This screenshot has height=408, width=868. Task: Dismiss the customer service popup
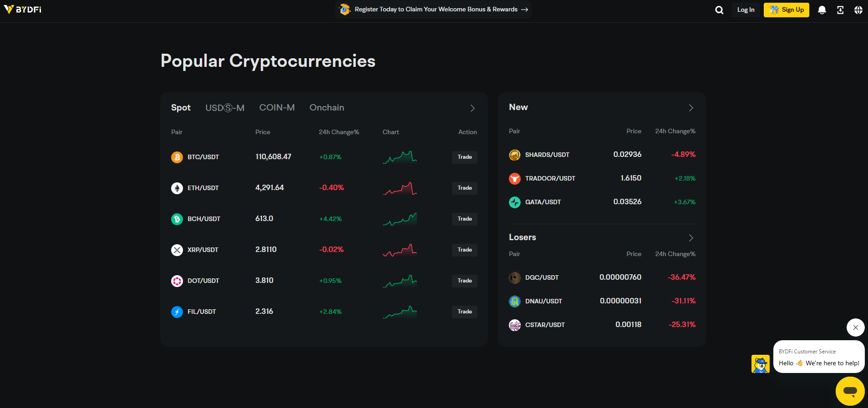856,327
